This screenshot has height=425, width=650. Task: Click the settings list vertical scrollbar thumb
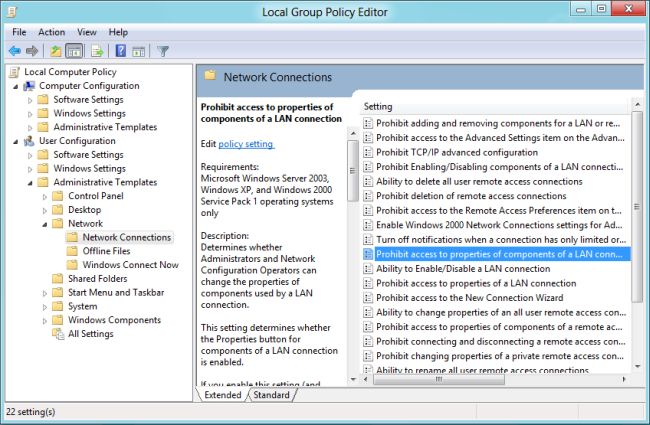coord(638,206)
